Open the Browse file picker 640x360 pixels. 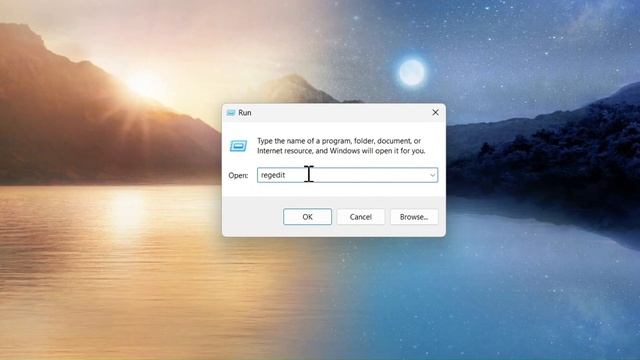click(x=414, y=217)
